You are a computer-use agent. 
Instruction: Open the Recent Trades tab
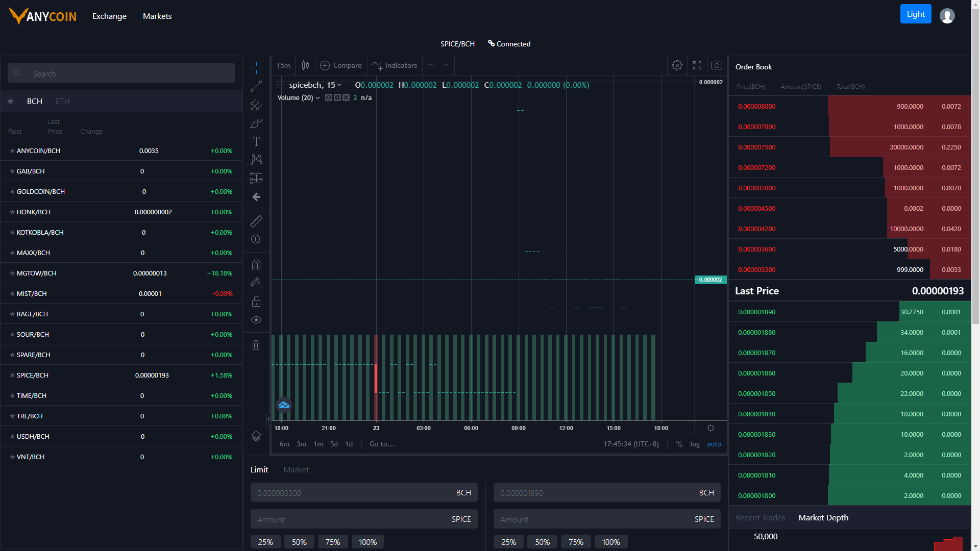[x=760, y=517]
